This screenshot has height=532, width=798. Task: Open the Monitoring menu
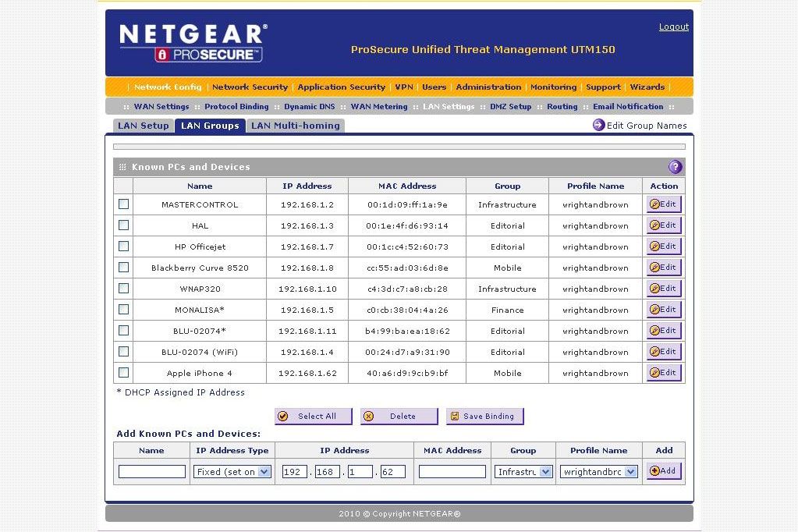(554, 87)
